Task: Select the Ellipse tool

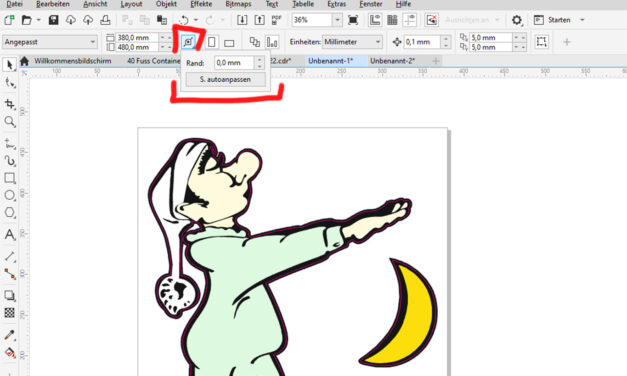Action: coord(10,196)
